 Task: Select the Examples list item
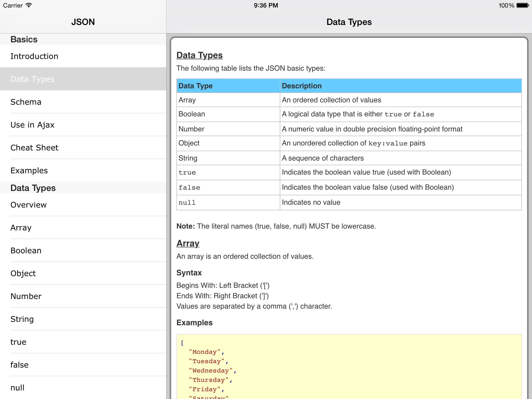(29, 170)
